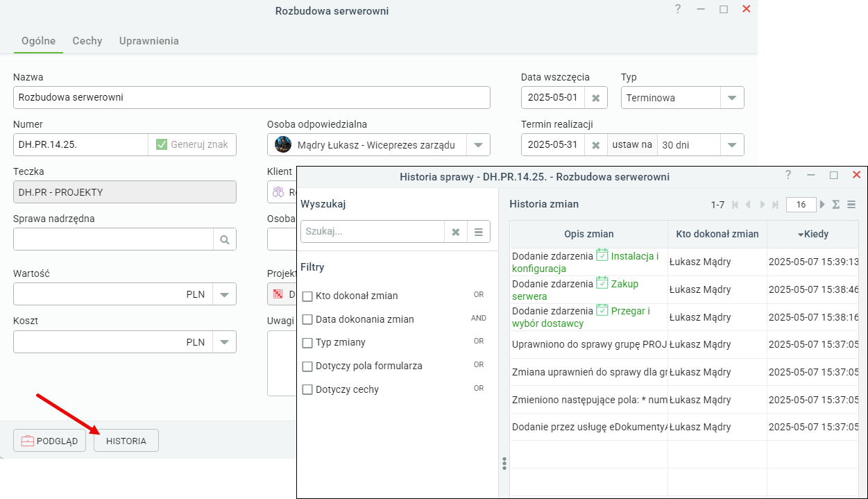Click the Numer field DH.PR.14.25.
The width and height of the screenshot is (868, 499).
(80, 145)
